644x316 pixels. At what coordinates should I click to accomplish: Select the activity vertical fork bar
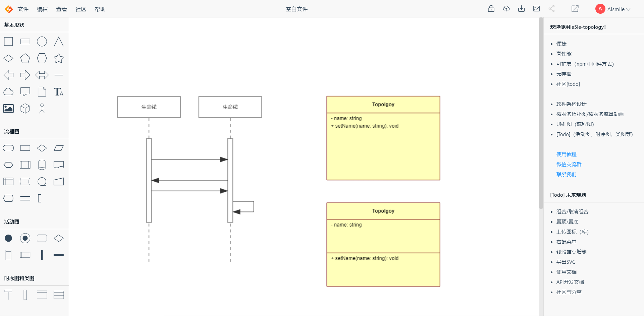click(42, 255)
